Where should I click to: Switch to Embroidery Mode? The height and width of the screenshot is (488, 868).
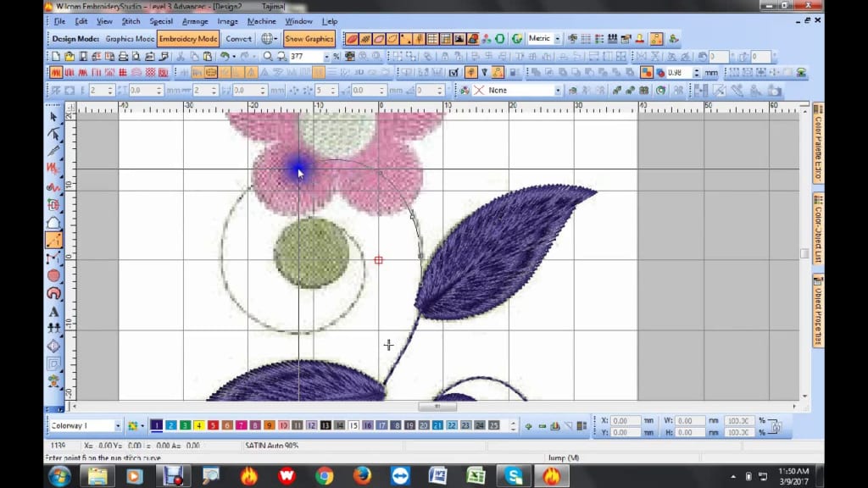(187, 39)
